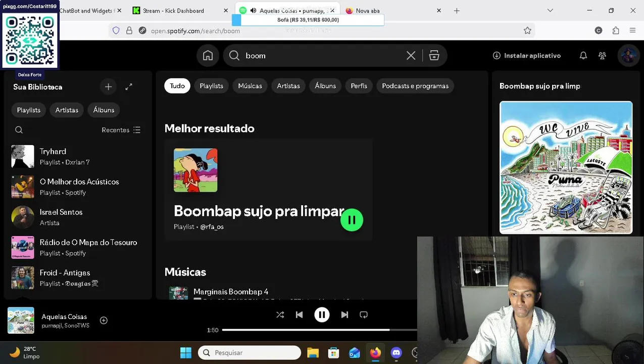The width and height of the screenshot is (644, 364).
Task: Pause the Boombap sujo pra limpar playlist
Action: (x=352, y=220)
